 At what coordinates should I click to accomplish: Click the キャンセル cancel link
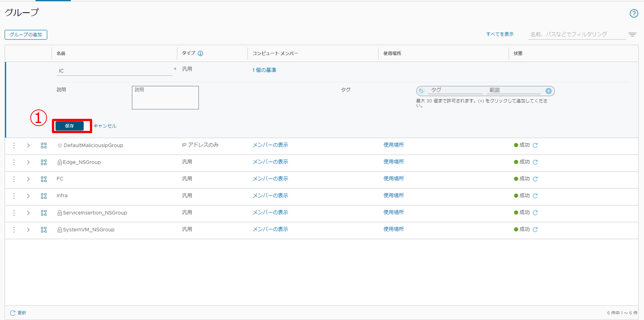point(105,126)
